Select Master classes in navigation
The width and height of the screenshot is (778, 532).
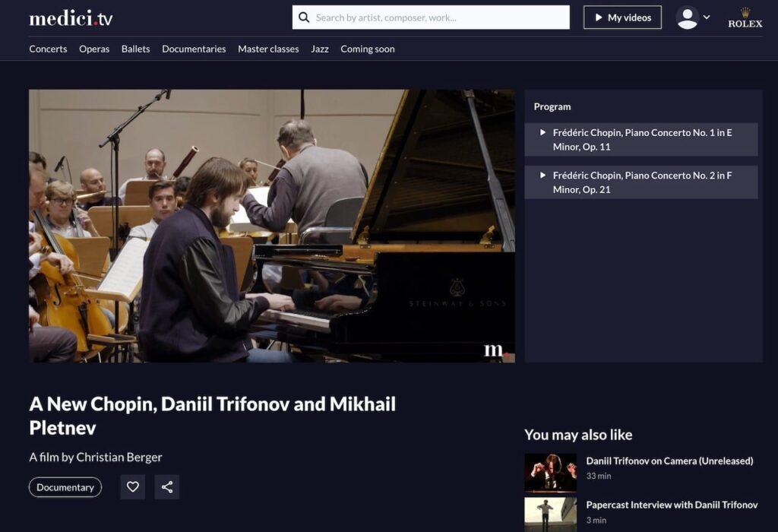[268, 49]
